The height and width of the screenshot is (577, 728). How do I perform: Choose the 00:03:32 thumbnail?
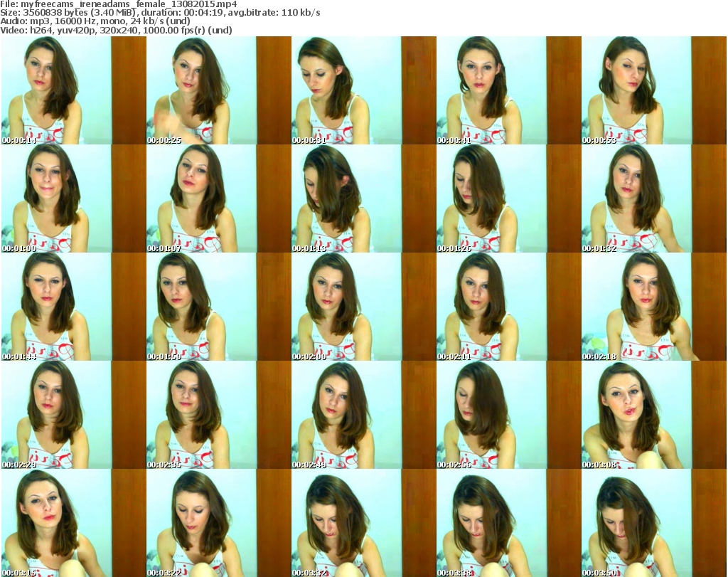click(x=363, y=523)
